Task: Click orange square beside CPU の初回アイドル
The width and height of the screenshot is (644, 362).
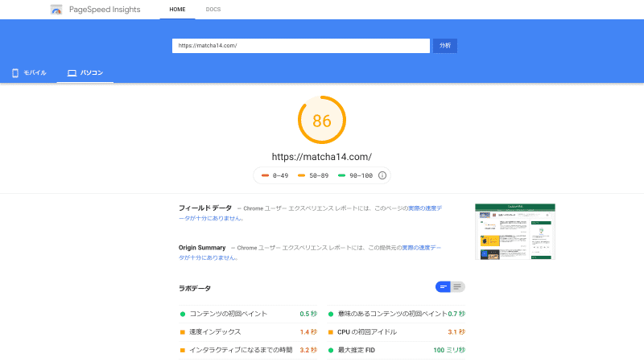Action: tap(331, 332)
